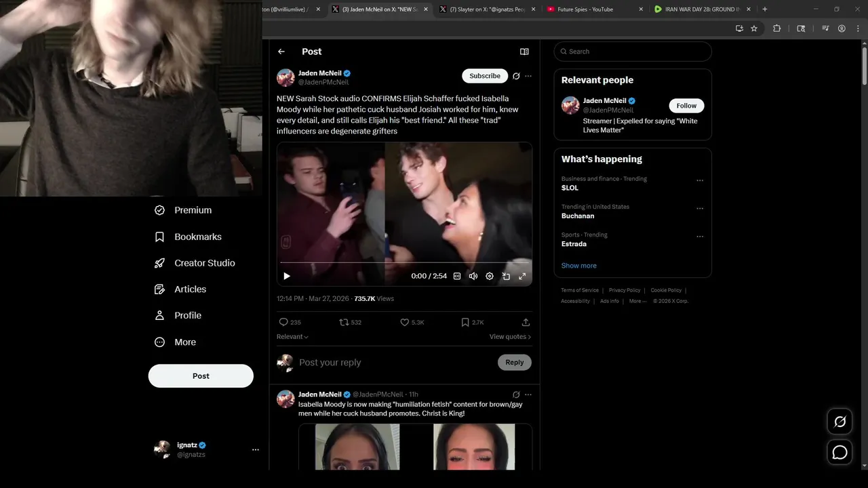
Task: Click the Post your reply field
Action: (x=393, y=363)
